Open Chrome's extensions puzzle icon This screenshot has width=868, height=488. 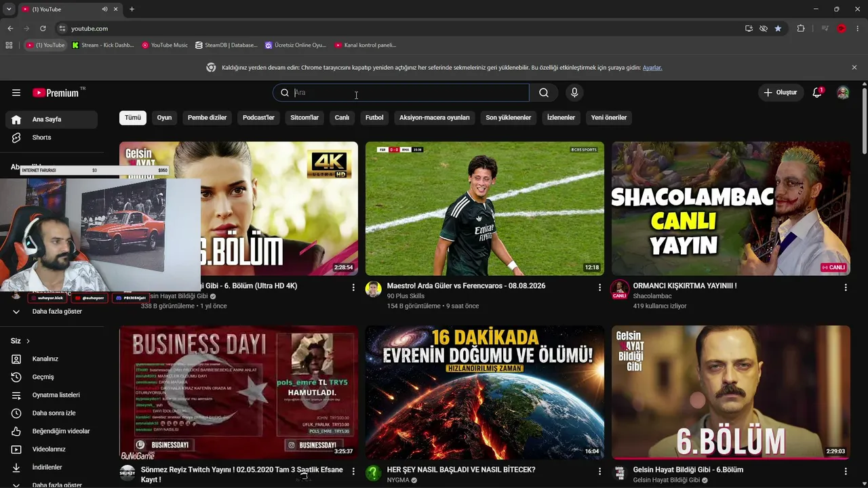pos(801,28)
